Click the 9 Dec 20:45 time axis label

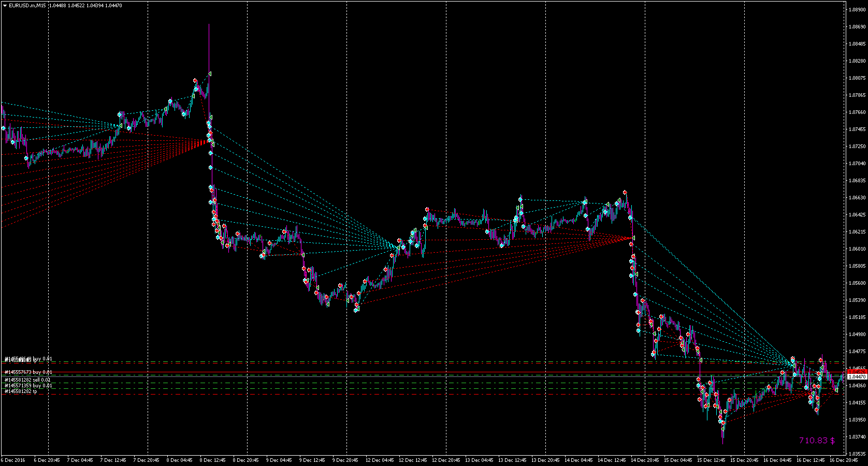click(x=345, y=460)
